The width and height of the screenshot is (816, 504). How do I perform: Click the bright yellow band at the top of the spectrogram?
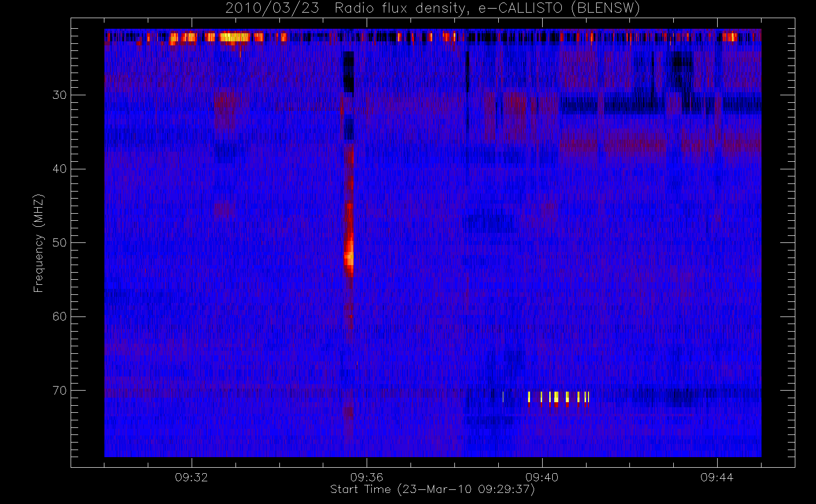coord(235,37)
